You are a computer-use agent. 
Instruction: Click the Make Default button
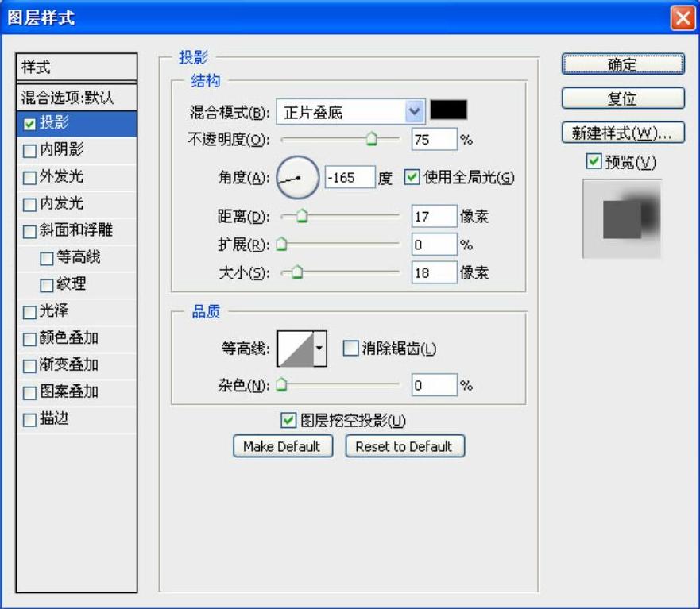click(283, 446)
